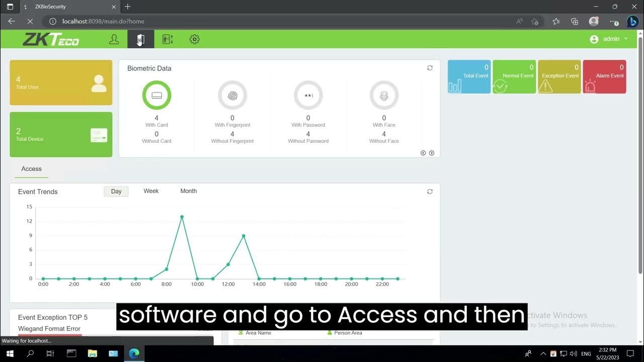Open the Elevator control module icon
This screenshot has width=644, height=362.
(x=168, y=39)
